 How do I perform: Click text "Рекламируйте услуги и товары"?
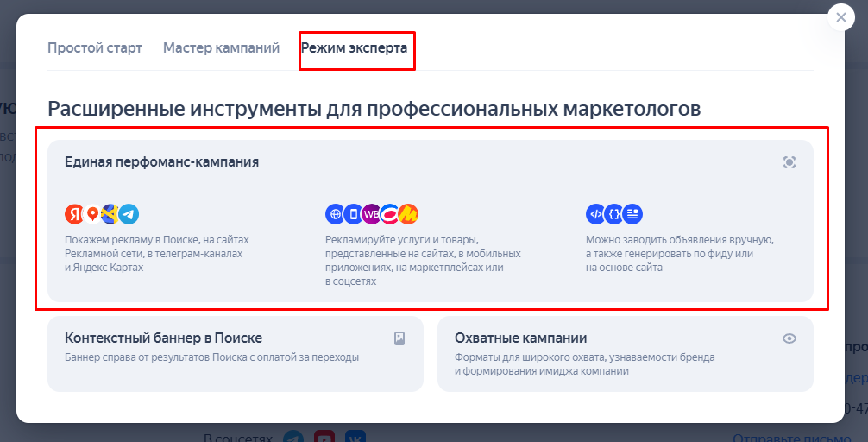click(x=402, y=240)
